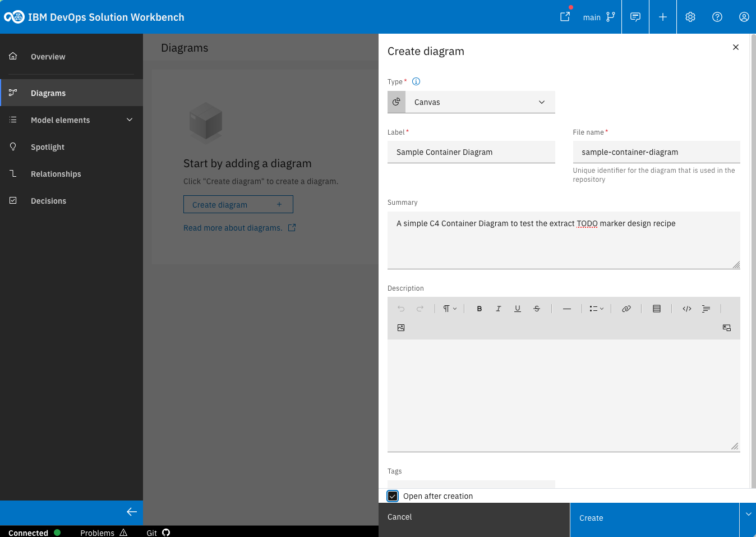Toggle fullscreen mode for the Description editor
The height and width of the screenshot is (537, 756).
pos(727,328)
